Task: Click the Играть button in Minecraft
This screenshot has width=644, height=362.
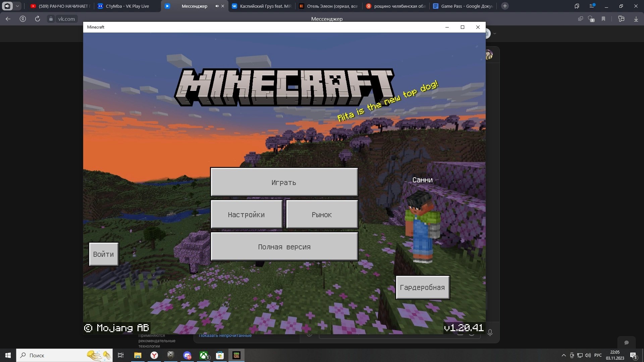Action: coord(284,182)
